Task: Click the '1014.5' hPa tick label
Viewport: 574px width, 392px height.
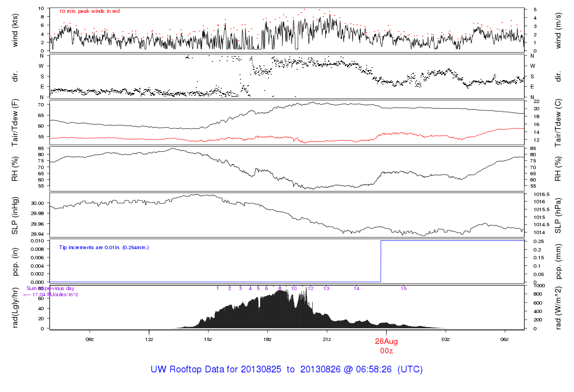Action: 541,225
